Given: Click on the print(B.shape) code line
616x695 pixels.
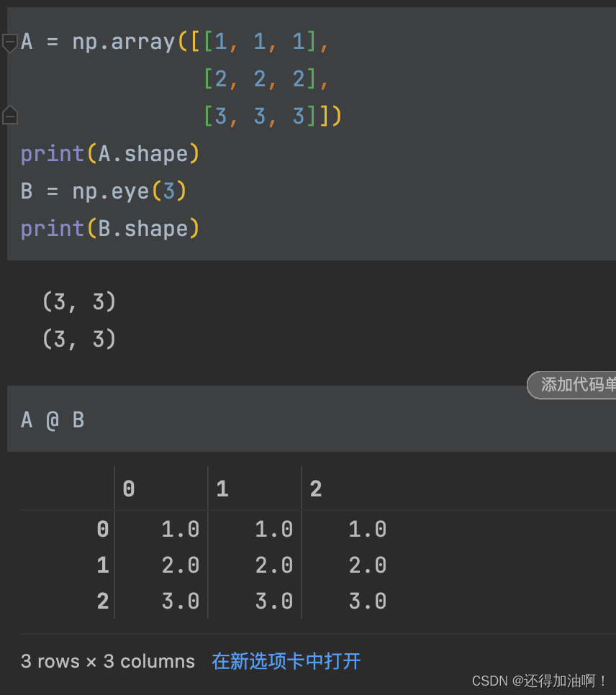Looking at the screenshot, I should [110, 229].
